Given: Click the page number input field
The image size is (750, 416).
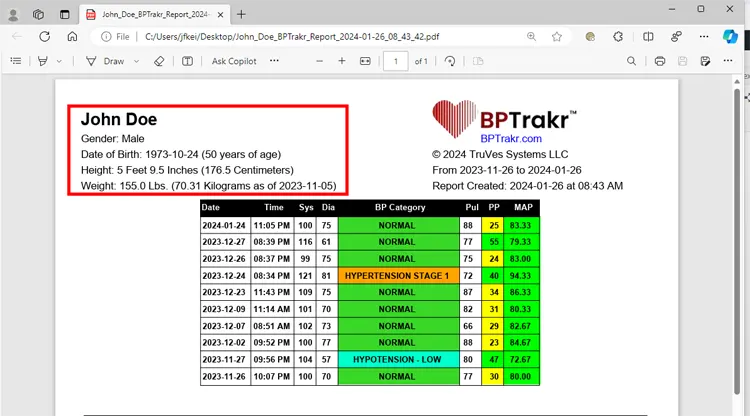Looking at the screenshot, I should point(396,61).
